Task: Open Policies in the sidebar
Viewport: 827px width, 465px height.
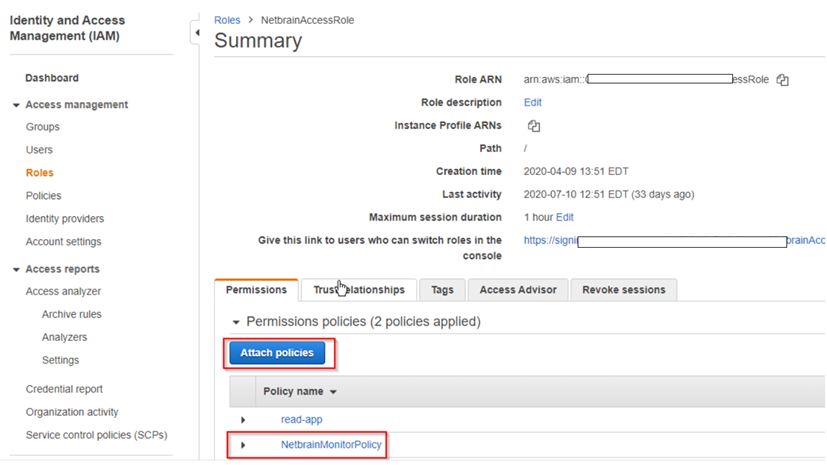Action: click(43, 196)
